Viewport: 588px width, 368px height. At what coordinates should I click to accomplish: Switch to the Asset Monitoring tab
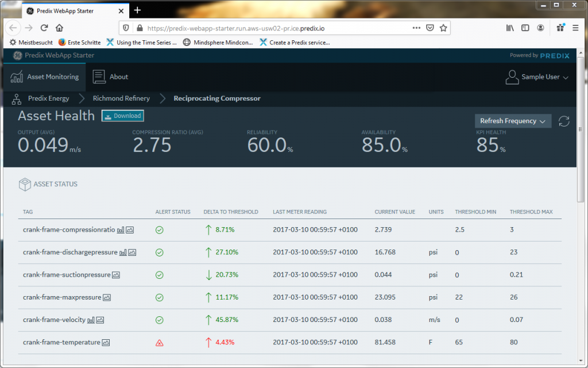(x=45, y=76)
